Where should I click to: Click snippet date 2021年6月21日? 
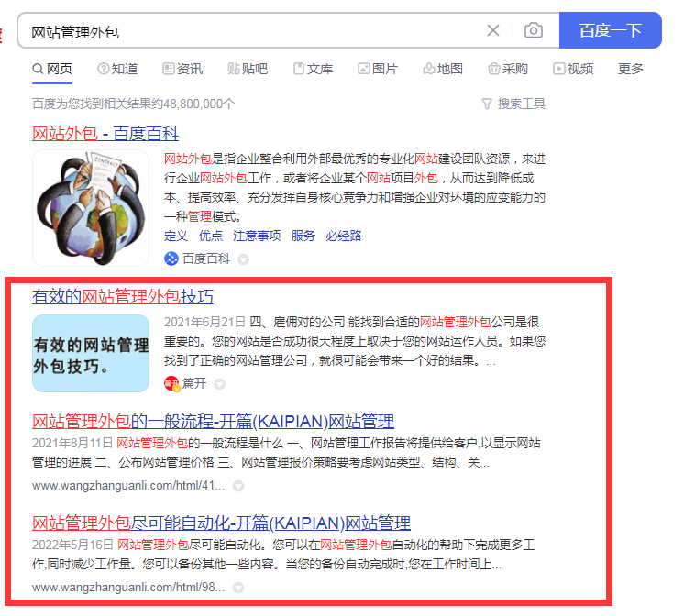point(204,322)
